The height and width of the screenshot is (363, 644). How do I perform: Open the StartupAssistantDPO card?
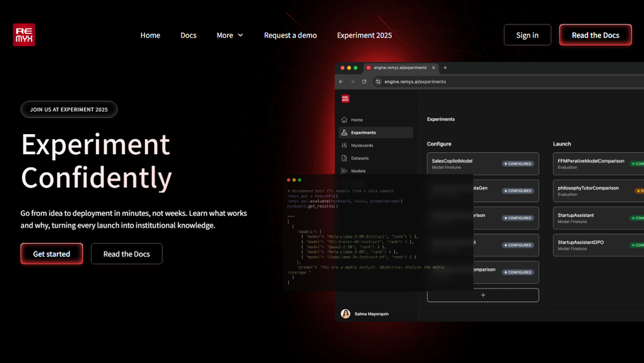(x=598, y=245)
